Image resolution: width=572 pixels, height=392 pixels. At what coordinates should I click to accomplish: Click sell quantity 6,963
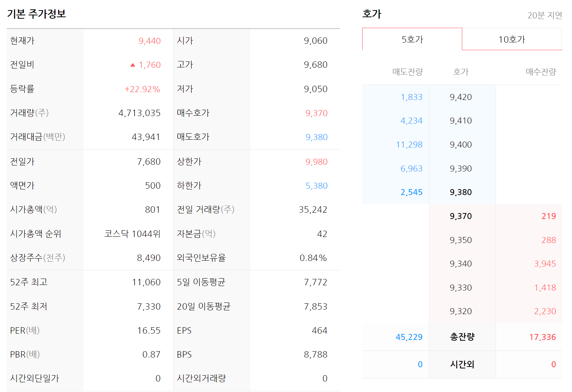(411, 169)
